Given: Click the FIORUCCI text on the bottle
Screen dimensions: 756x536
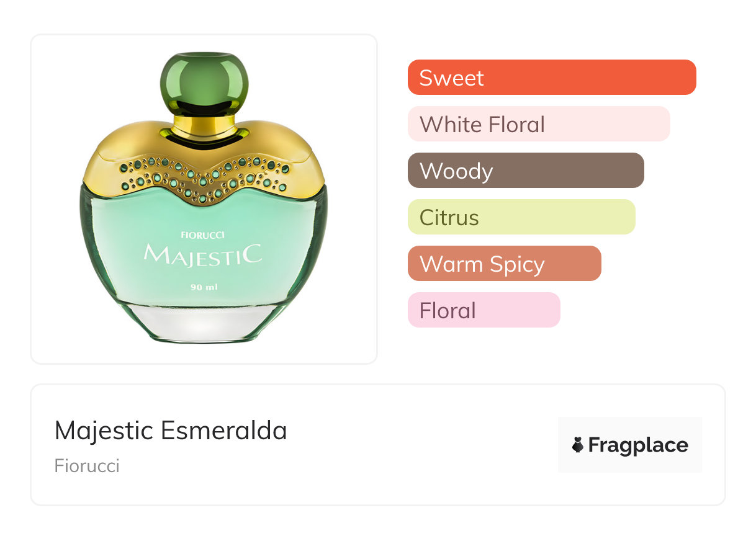Looking at the screenshot, I should point(204,236).
